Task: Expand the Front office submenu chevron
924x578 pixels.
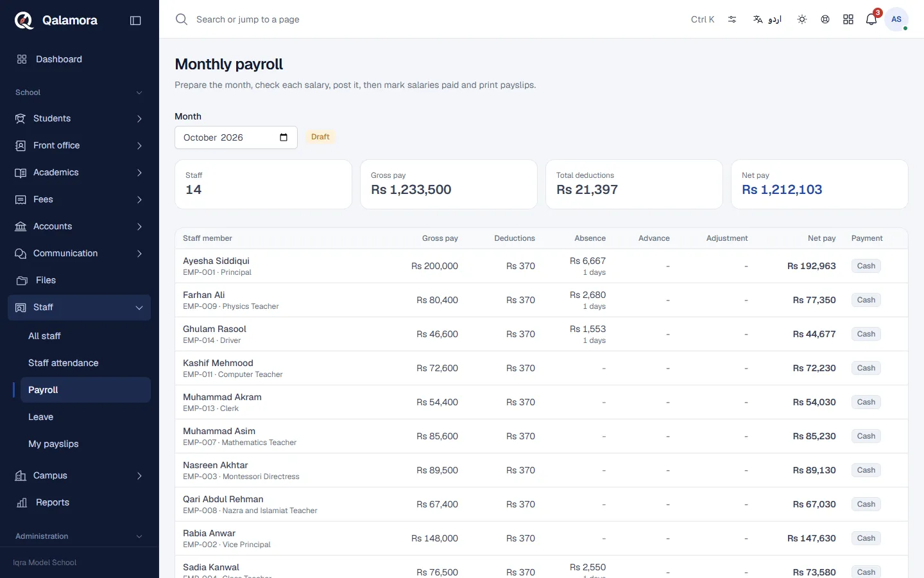Action: (139, 145)
